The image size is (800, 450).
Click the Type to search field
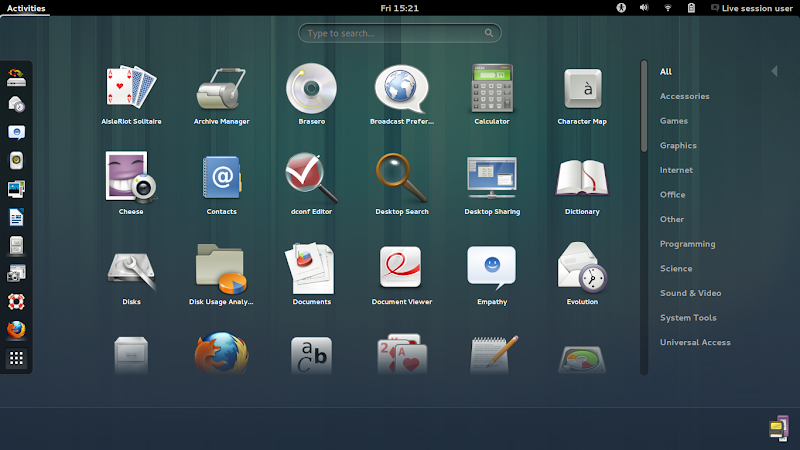coord(399,33)
